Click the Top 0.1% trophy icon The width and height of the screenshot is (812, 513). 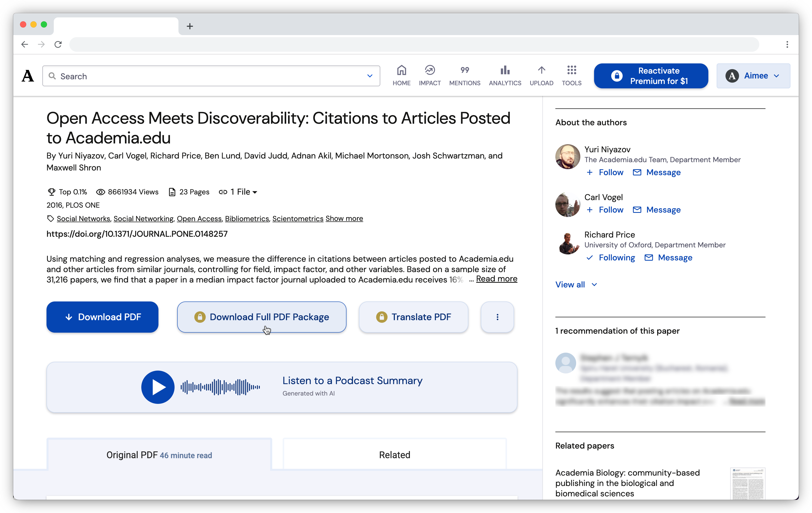click(51, 192)
